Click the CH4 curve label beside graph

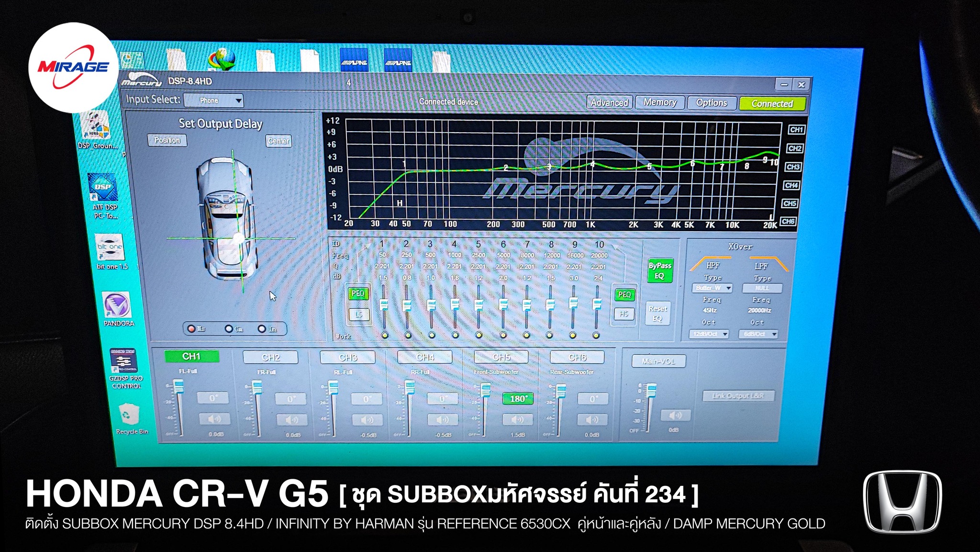(x=791, y=185)
